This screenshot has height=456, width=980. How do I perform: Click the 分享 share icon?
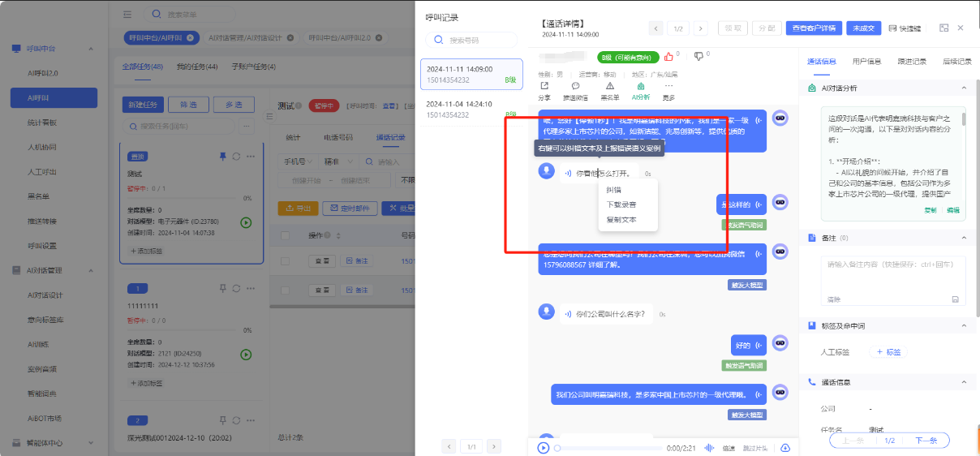544,86
